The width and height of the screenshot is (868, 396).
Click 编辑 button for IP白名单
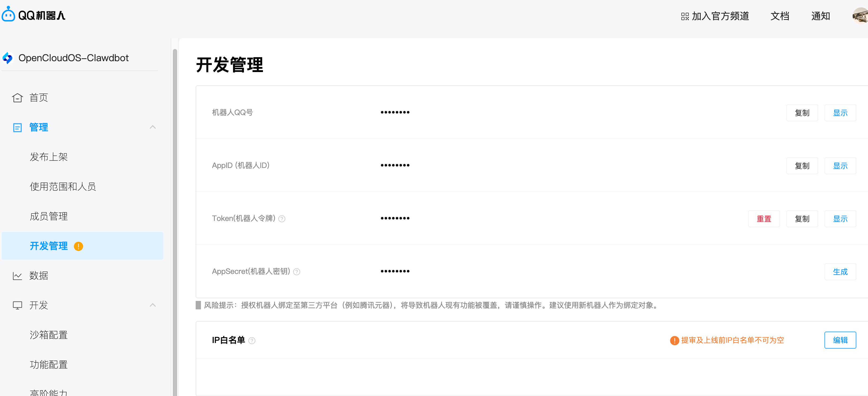point(840,340)
